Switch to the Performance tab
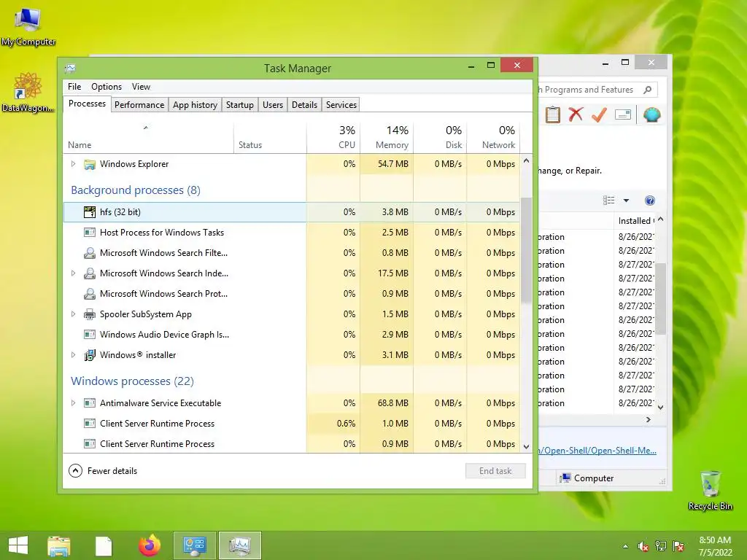 coord(139,105)
